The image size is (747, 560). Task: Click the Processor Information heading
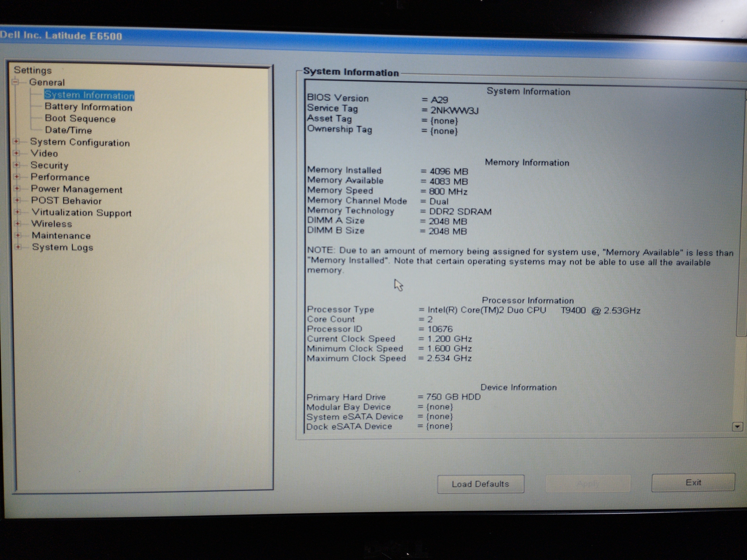pyautogui.click(x=528, y=301)
